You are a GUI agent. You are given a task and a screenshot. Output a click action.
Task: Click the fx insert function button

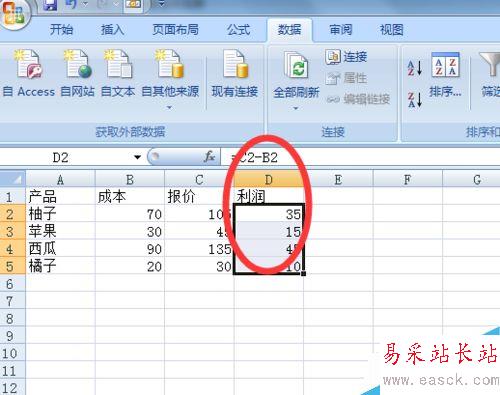209,156
